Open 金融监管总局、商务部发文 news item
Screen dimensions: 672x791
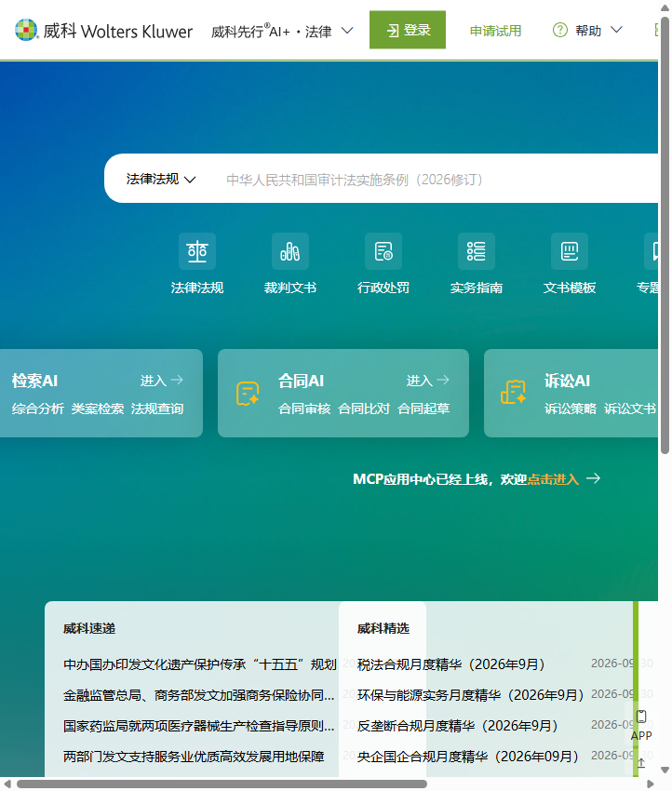tap(199, 695)
